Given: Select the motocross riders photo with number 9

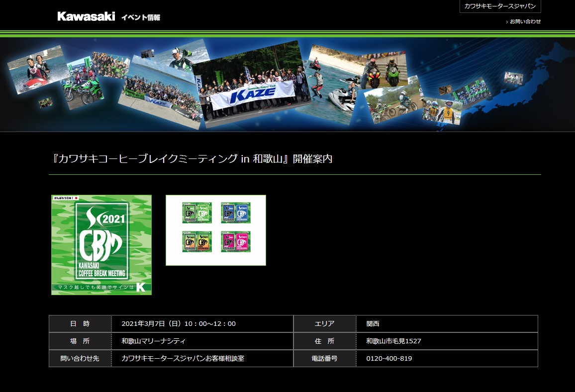Looking at the screenshot, I should [x=441, y=110].
